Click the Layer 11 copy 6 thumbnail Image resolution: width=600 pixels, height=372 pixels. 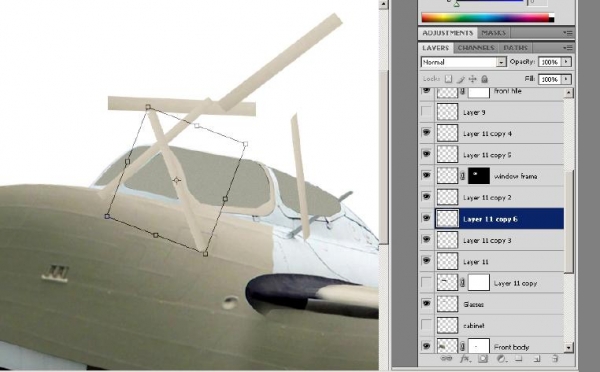coord(447,219)
